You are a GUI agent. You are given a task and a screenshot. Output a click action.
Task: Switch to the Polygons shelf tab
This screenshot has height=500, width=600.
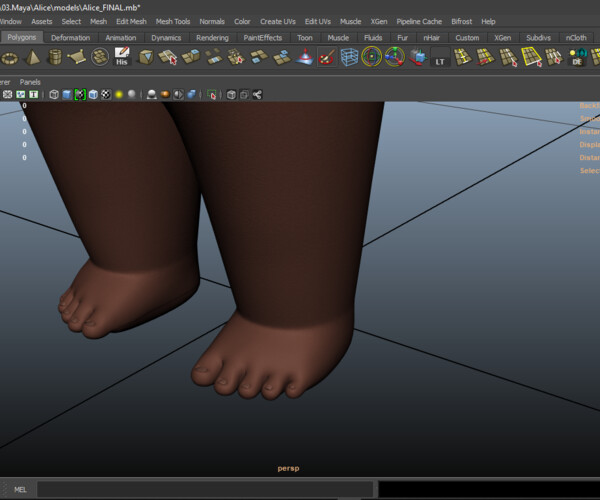(22, 37)
